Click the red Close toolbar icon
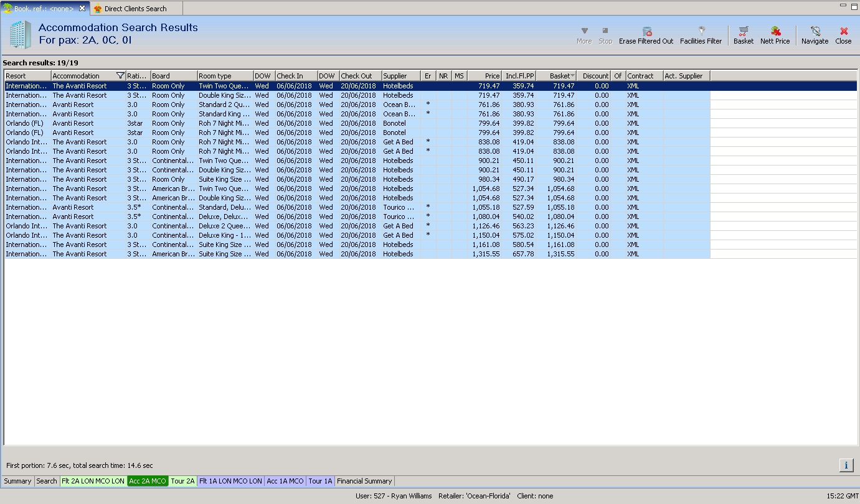The width and height of the screenshot is (860, 504). (x=843, y=35)
